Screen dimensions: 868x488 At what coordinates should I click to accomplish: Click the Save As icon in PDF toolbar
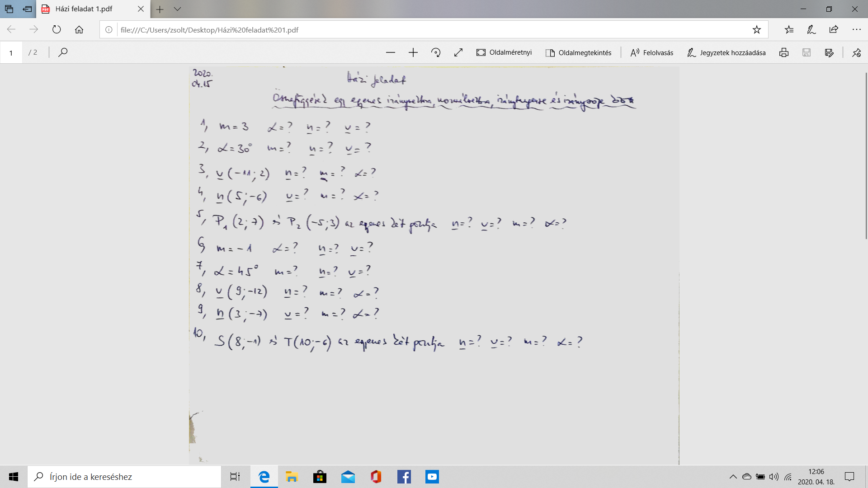pyautogui.click(x=829, y=53)
